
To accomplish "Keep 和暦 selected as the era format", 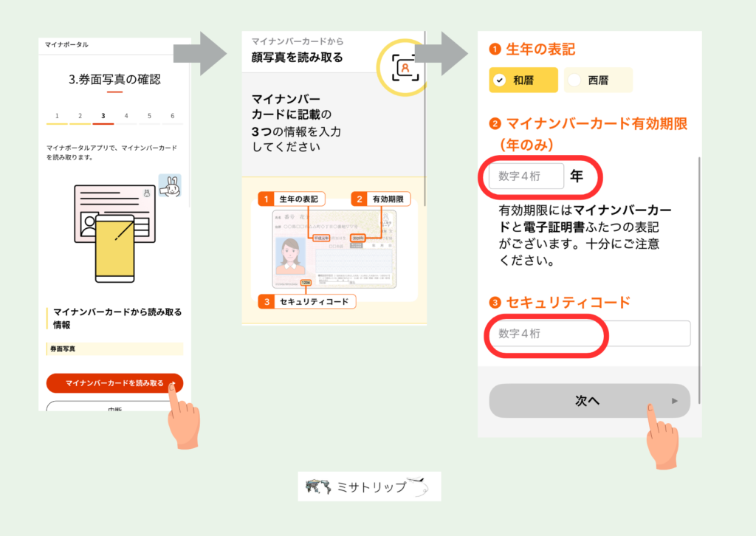I will click(523, 80).
